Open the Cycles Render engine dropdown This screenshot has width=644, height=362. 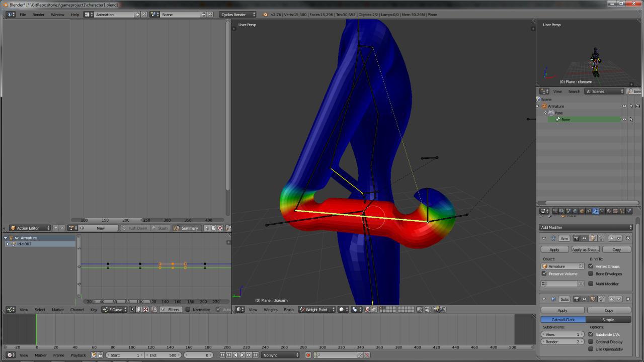pos(237,15)
